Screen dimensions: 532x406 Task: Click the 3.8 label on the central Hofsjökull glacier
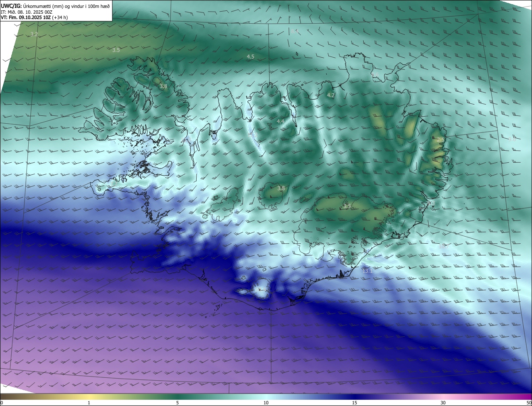pos(281,188)
